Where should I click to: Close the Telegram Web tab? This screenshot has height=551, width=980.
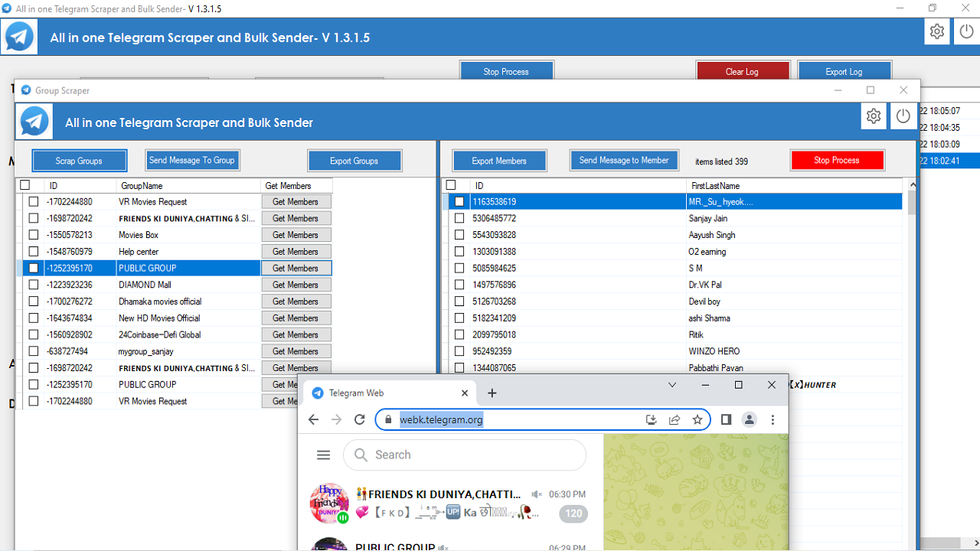click(x=464, y=393)
